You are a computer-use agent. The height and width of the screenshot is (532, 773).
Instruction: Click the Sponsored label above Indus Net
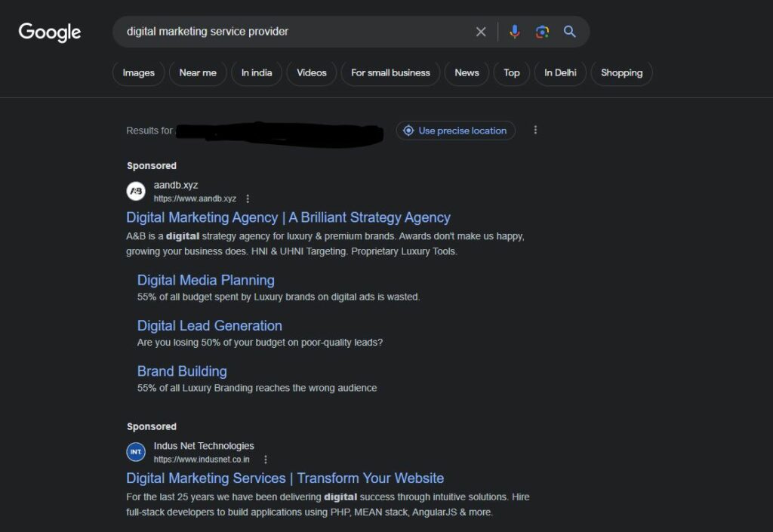tap(151, 426)
